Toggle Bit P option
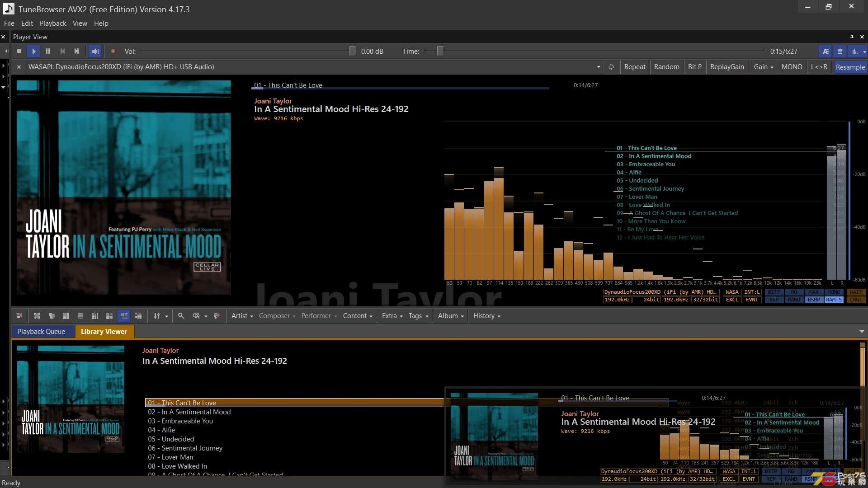 (x=695, y=67)
